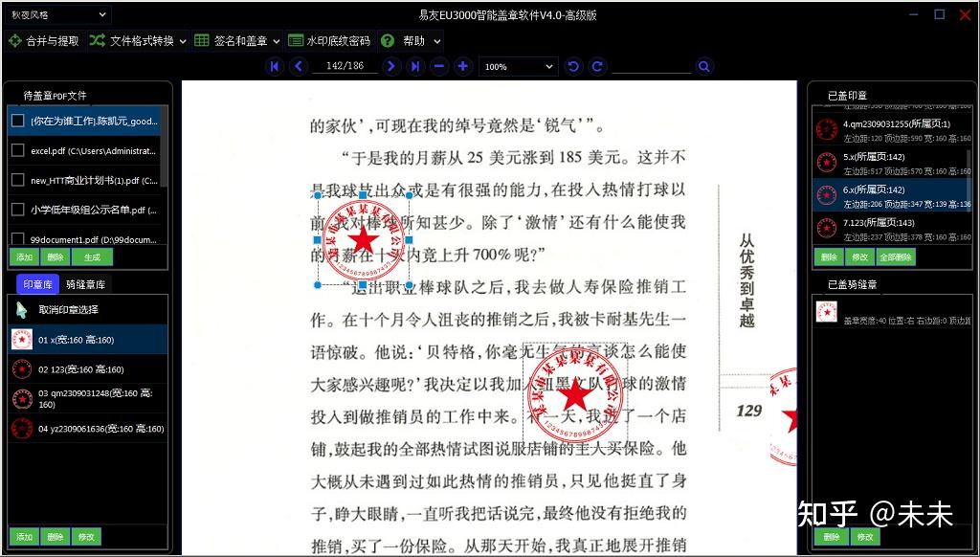Check the excel.pdf checkbox

pyautogui.click(x=18, y=150)
